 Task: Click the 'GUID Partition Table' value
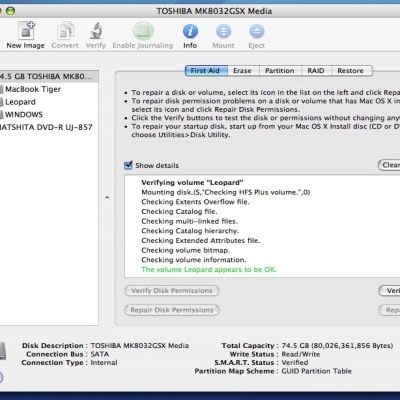(x=316, y=371)
